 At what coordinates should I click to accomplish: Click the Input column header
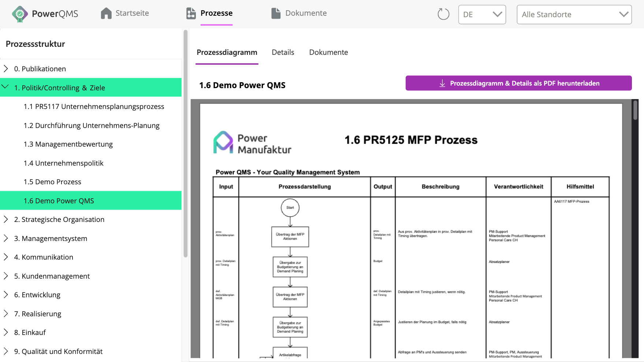tap(226, 186)
